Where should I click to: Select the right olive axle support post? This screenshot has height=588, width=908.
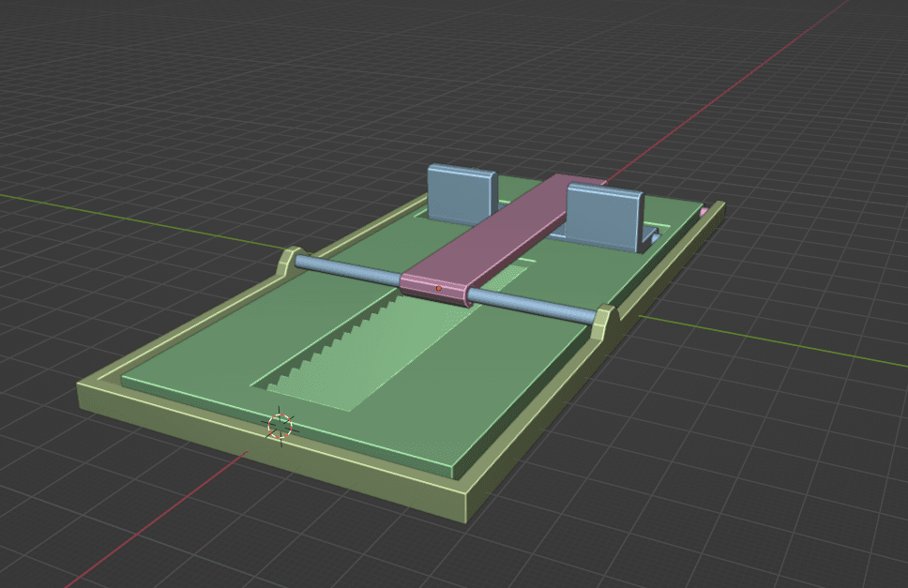[605, 322]
